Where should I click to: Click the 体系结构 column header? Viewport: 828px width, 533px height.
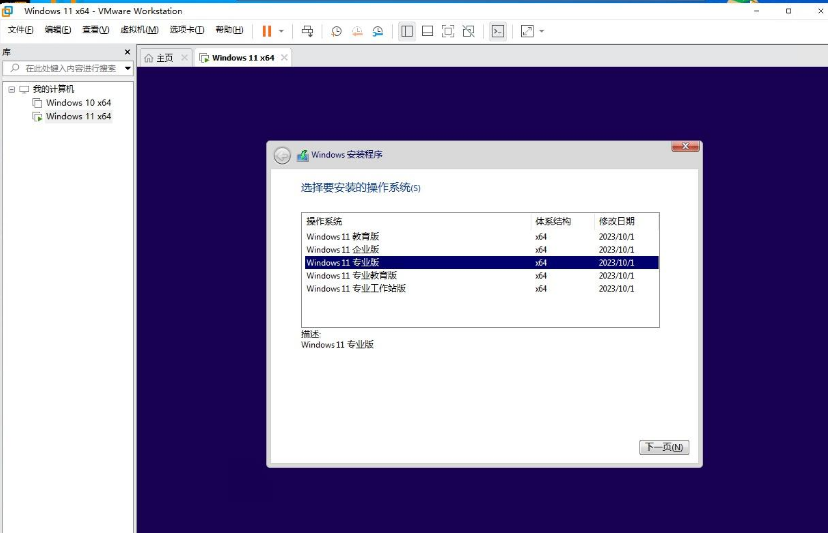(562, 221)
